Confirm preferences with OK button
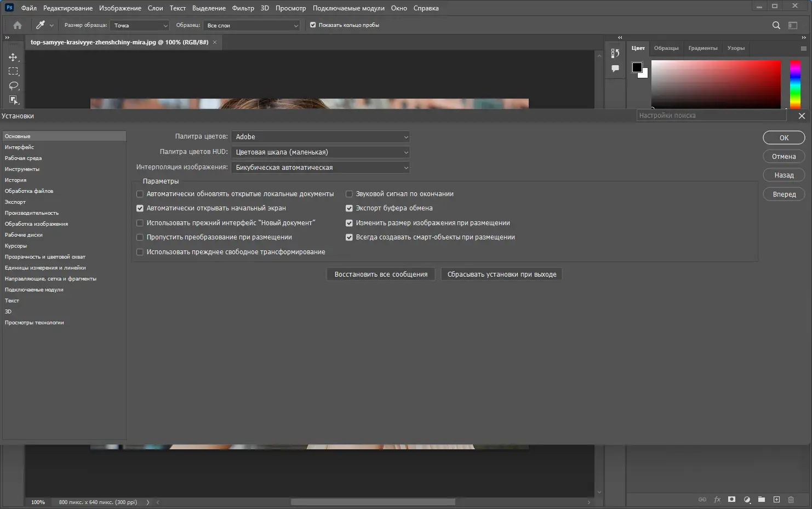Viewport: 812px width, 509px height. click(x=784, y=138)
